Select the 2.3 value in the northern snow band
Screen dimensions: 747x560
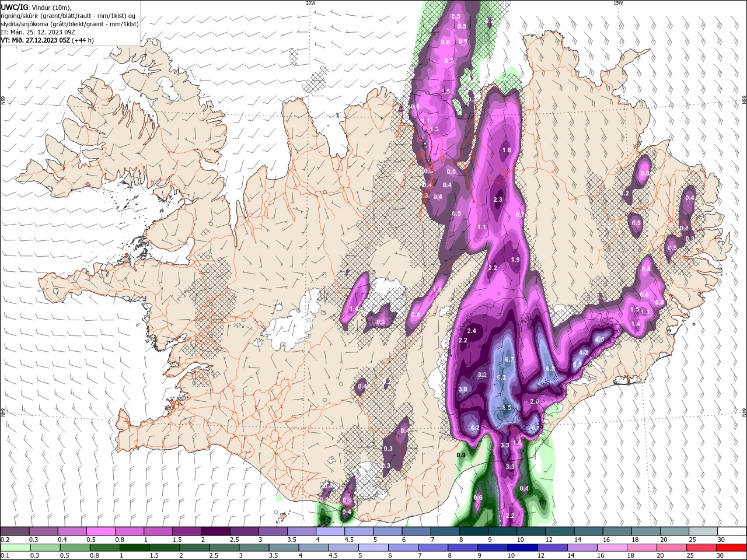click(498, 199)
